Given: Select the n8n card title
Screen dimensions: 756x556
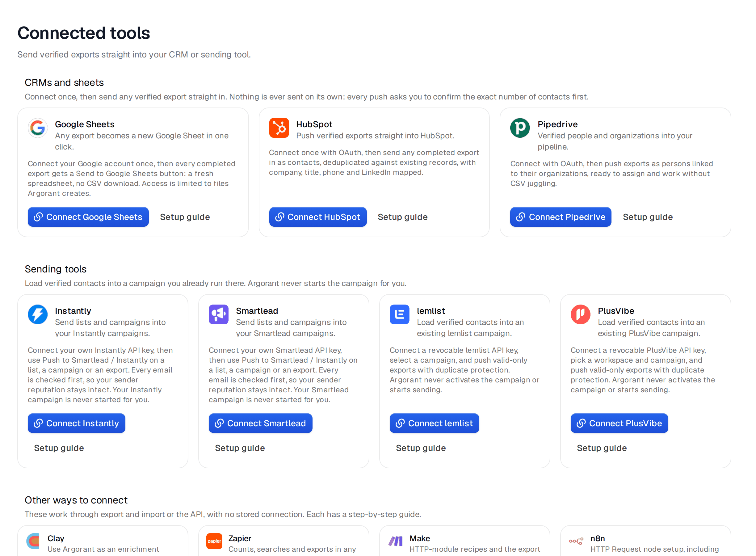Looking at the screenshot, I should click(598, 538).
